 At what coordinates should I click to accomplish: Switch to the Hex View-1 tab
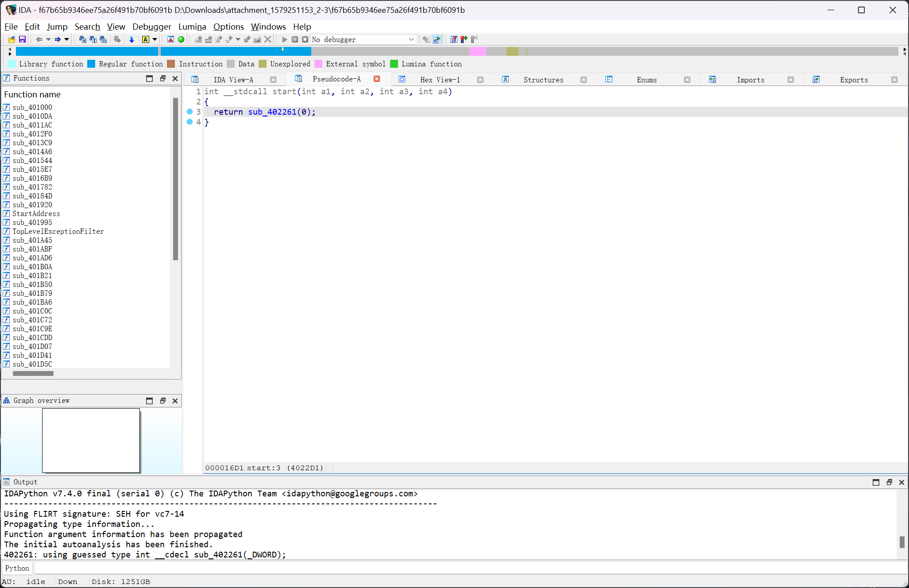click(440, 80)
